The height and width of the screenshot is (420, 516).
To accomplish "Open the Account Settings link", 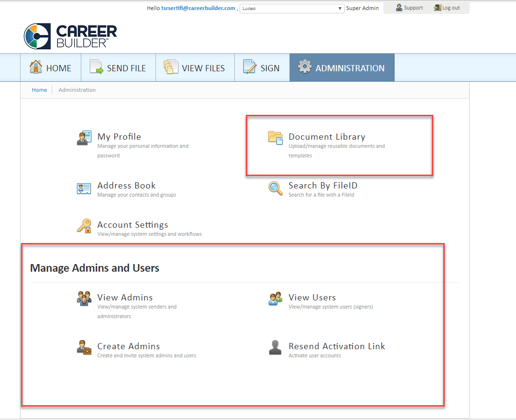I will (x=132, y=225).
